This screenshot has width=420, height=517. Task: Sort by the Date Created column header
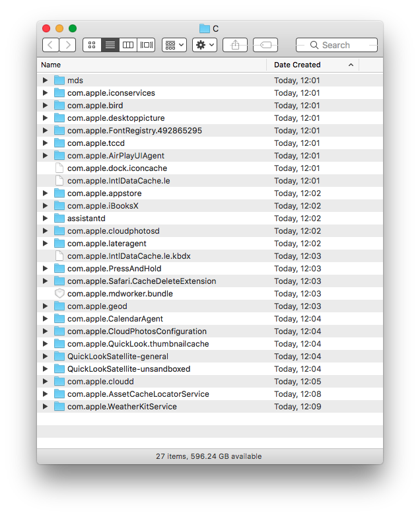297,65
